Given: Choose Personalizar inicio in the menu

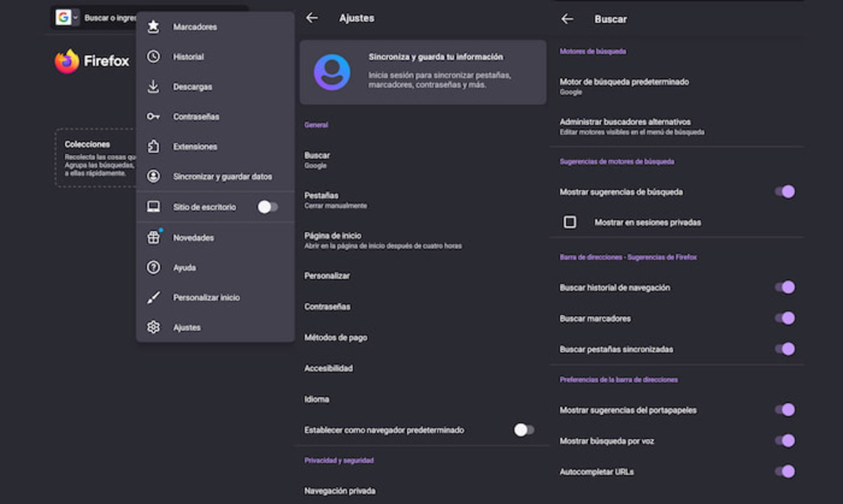Looking at the screenshot, I should pos(215,297).
